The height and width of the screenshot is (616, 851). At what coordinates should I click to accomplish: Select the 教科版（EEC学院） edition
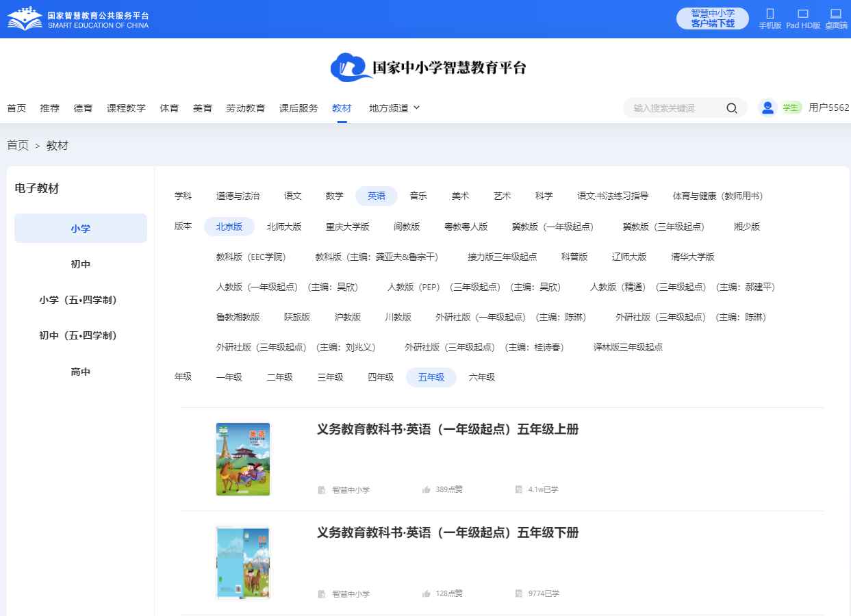251,257
